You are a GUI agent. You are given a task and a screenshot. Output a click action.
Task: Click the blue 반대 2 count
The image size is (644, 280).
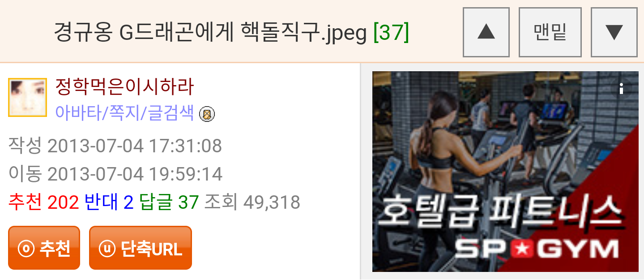(x=109, y=202)
